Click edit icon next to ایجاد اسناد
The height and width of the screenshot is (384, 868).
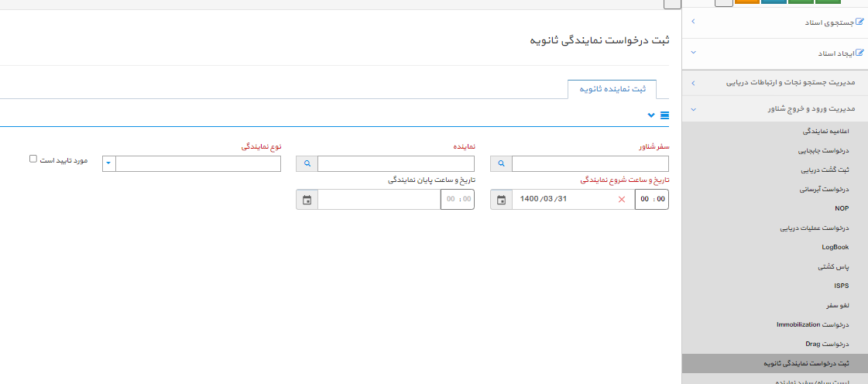click(859, 53)
